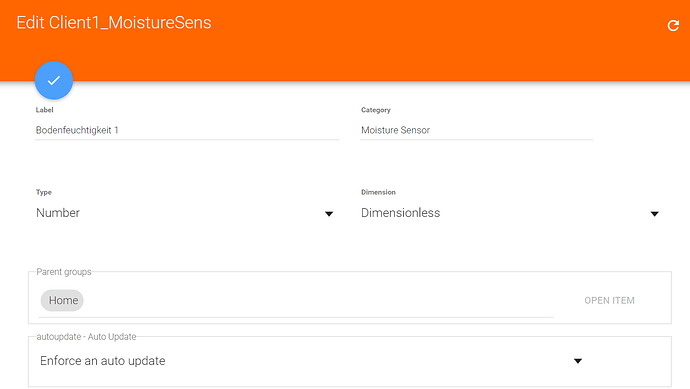Click the Parent groups section legend
690x389 pixels.
(64, 272)
